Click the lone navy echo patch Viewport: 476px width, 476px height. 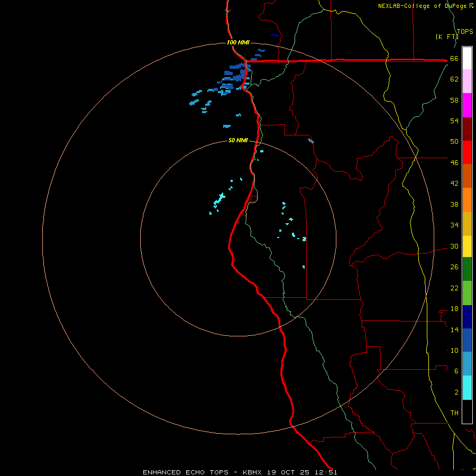click(274, 35)
